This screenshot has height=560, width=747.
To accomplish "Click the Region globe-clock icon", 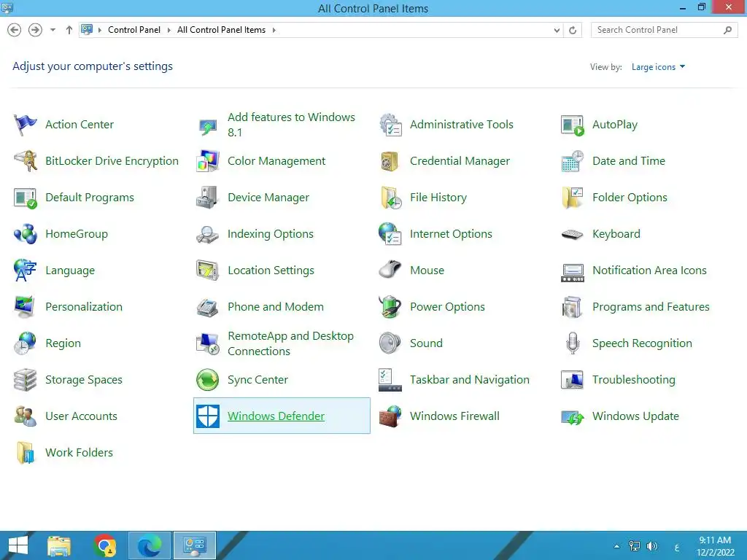I will click(x=26, y=343).
